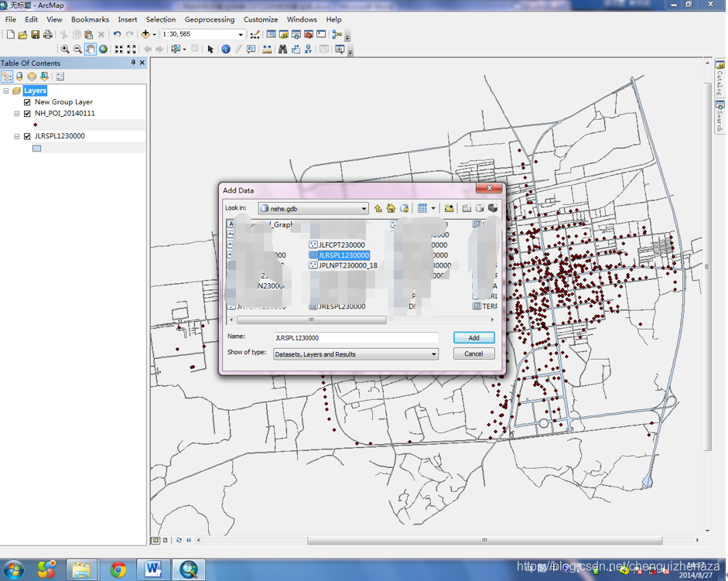Open the Go To XY tool
This screenshot has height=581, width=728.
click(308, 50)
